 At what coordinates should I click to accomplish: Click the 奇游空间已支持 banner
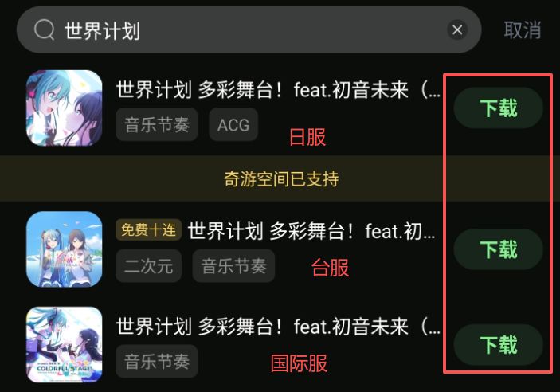(x=280, y=178)
